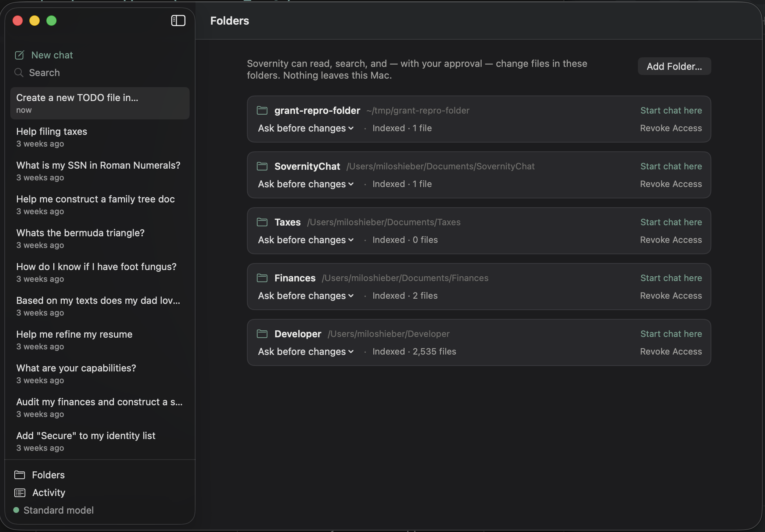Toggle the sidebar panel icon
This screenshot has height=532, width=765.
pyautogui.click(x=178, y=21)
